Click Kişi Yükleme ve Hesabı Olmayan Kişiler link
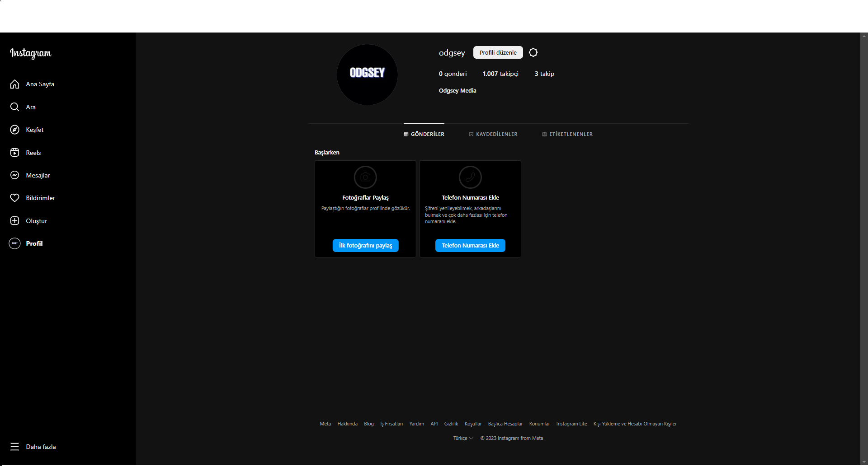The image size is (868, 467). pos(635,424)
